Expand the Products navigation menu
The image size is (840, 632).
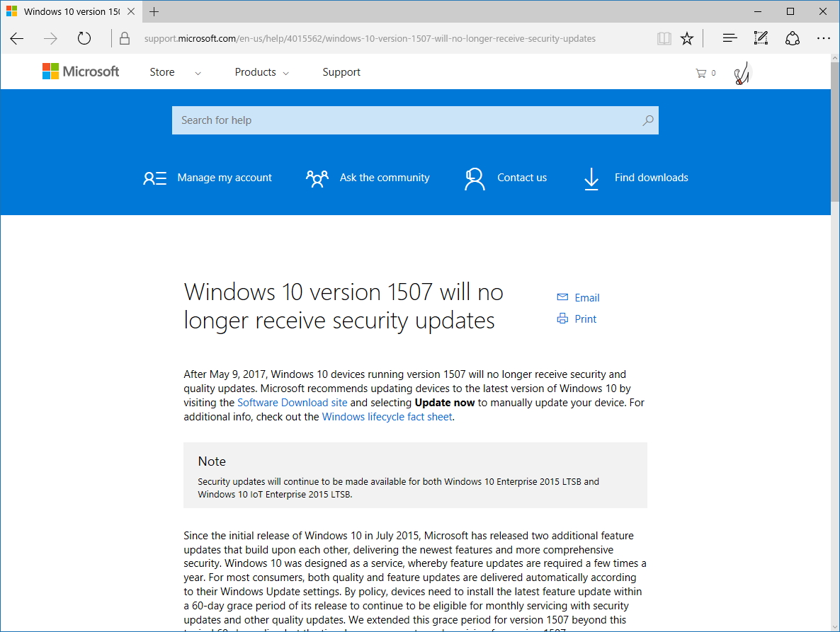(256, 71)
